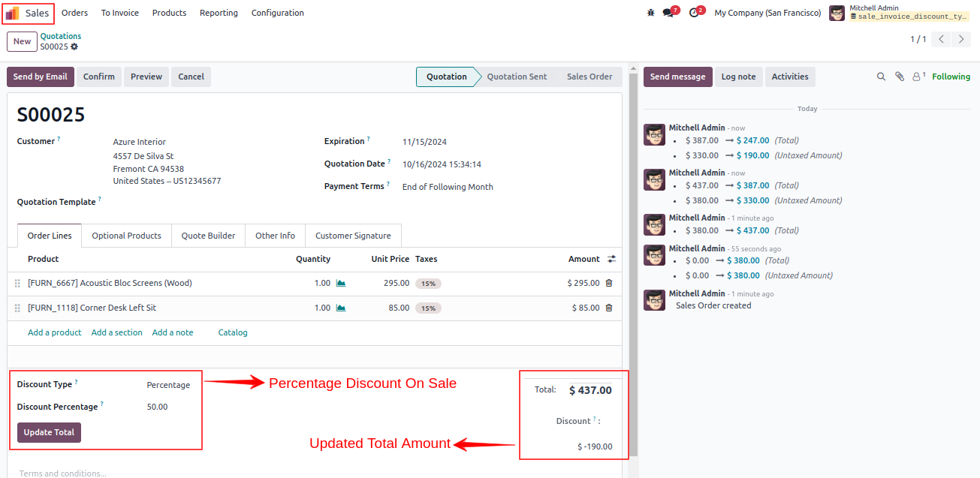Show help tooltip for Expiration
The height and width of the screenshot is (478, 980).
click(x=368, y=139)
